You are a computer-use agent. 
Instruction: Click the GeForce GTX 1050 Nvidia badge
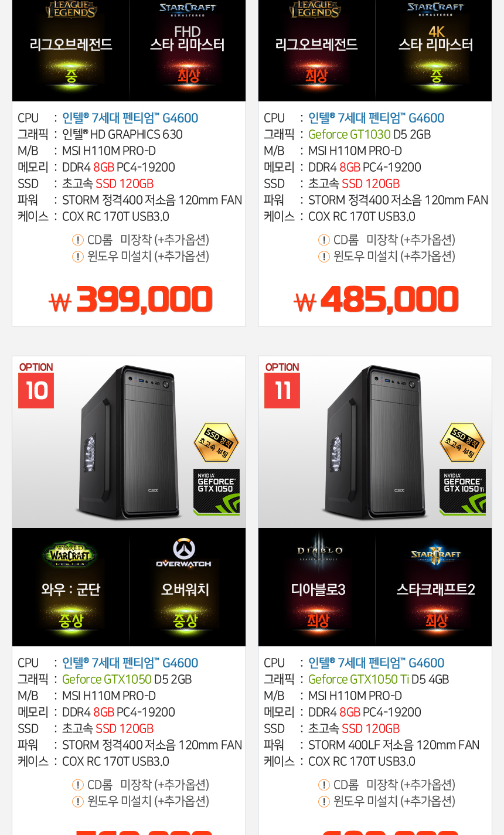click(x=216, y=492)
